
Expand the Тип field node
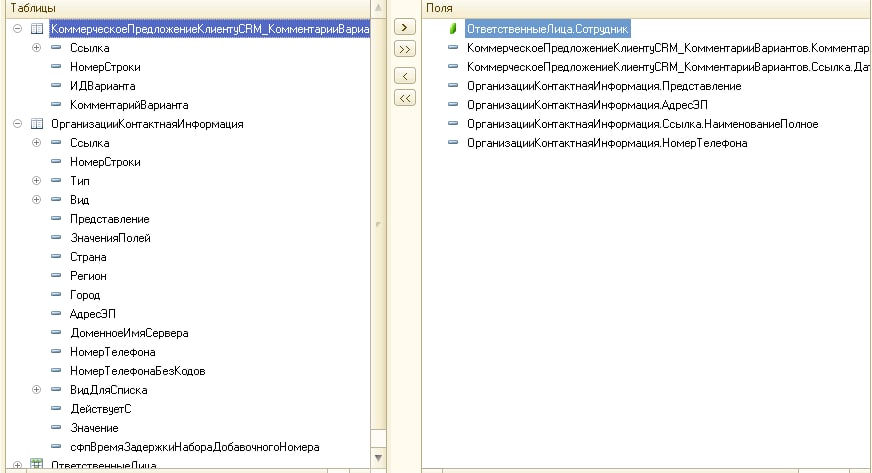click(36, 181)
